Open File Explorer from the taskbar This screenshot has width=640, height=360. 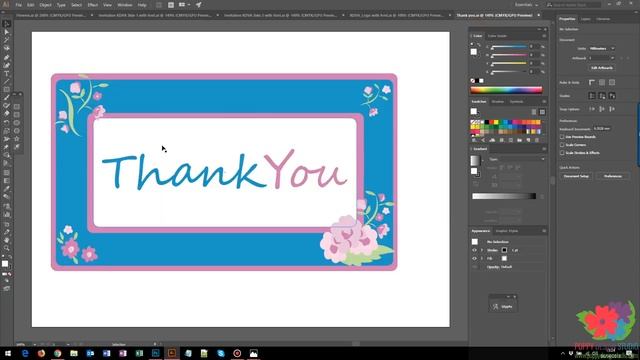[74, 353]
